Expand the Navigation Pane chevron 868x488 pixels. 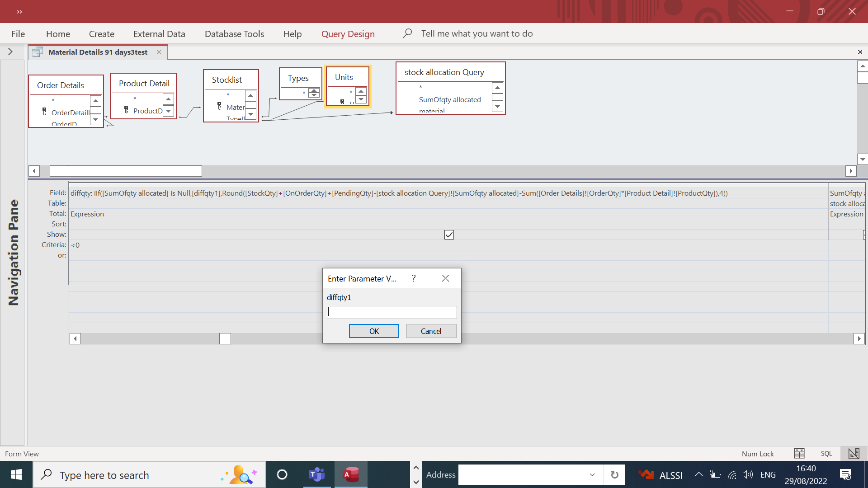[x=10, y=52]
